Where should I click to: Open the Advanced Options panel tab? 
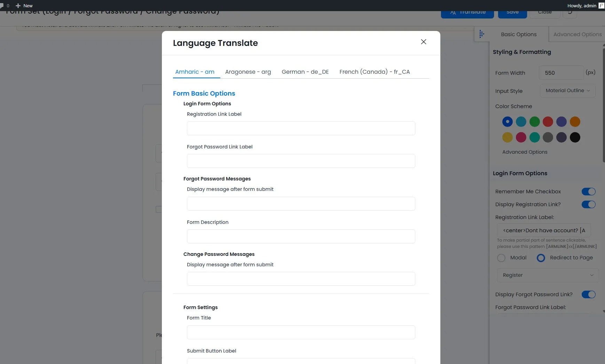pos(576,34)
